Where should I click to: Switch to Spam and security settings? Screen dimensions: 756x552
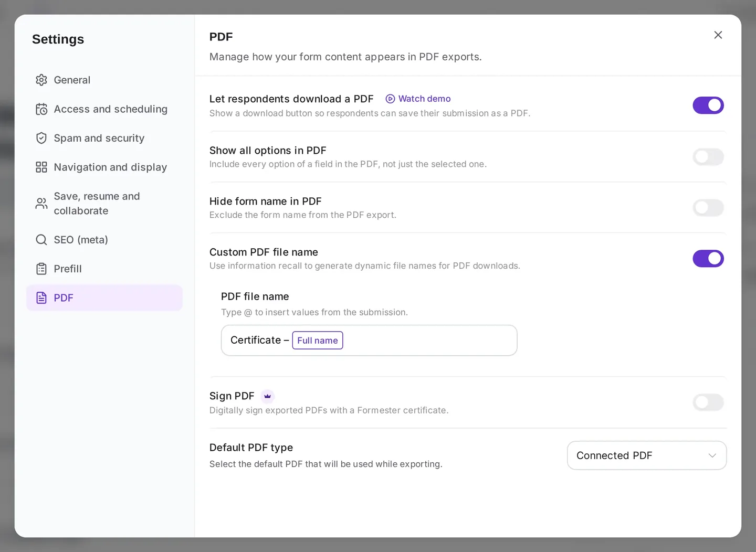104,138
